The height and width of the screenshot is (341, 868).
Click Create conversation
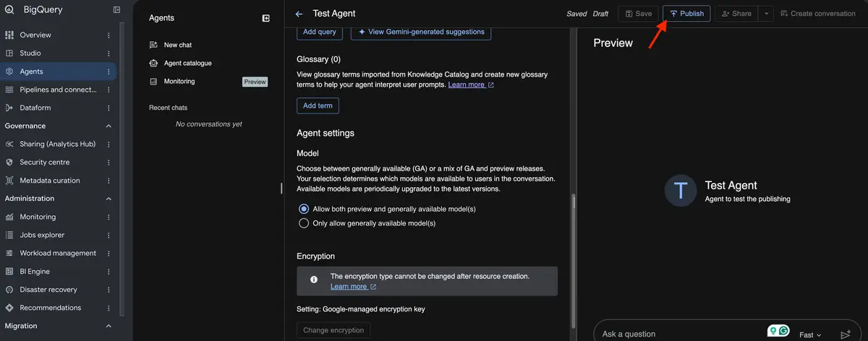[x=817, y=14]
